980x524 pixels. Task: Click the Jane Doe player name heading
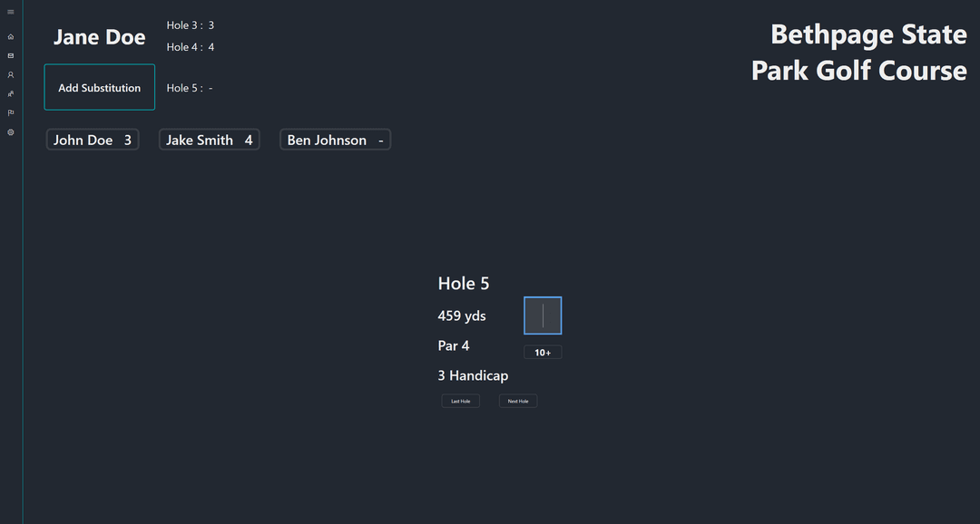[100, 37]
